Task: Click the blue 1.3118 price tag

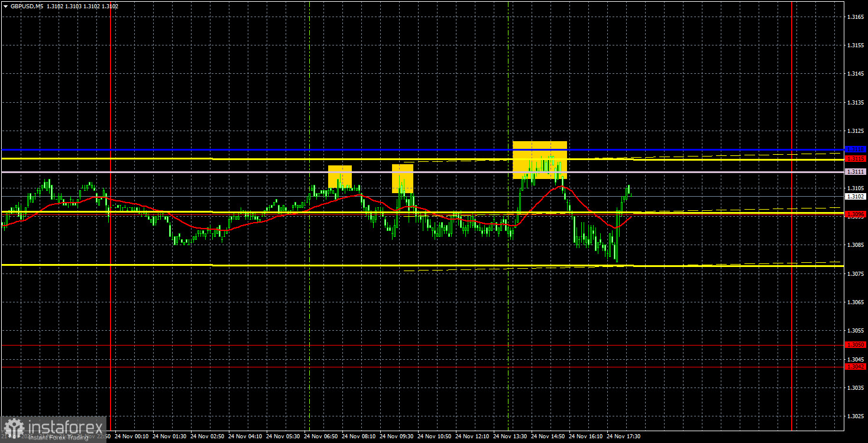Action: [856, 149]
